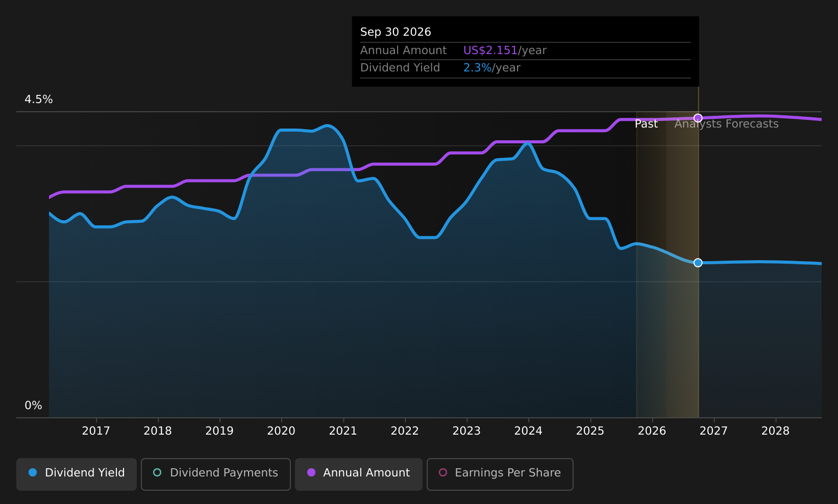Enable the Earnings Per Share series
This screenshot has width=838, height=504.
(x=500, y=474)
